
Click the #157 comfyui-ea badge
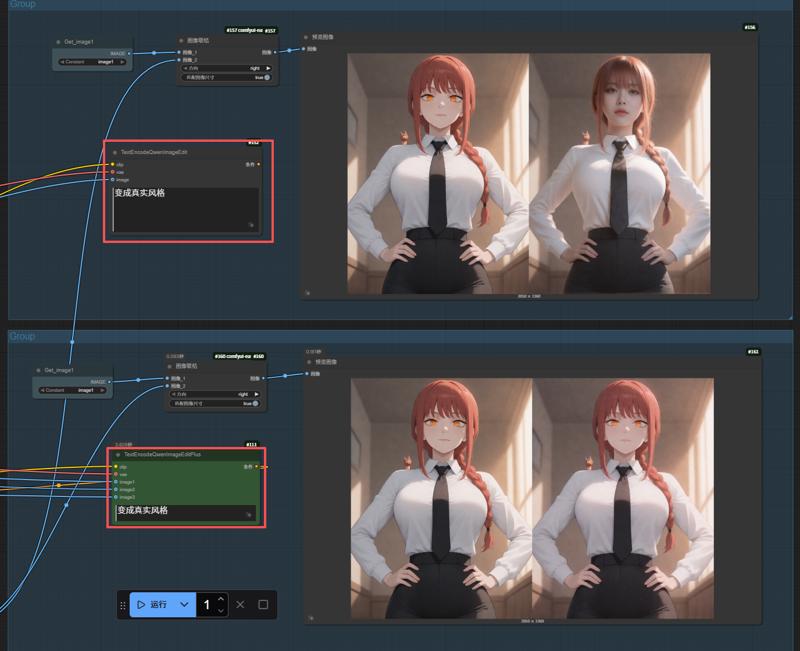coord(244,31)
